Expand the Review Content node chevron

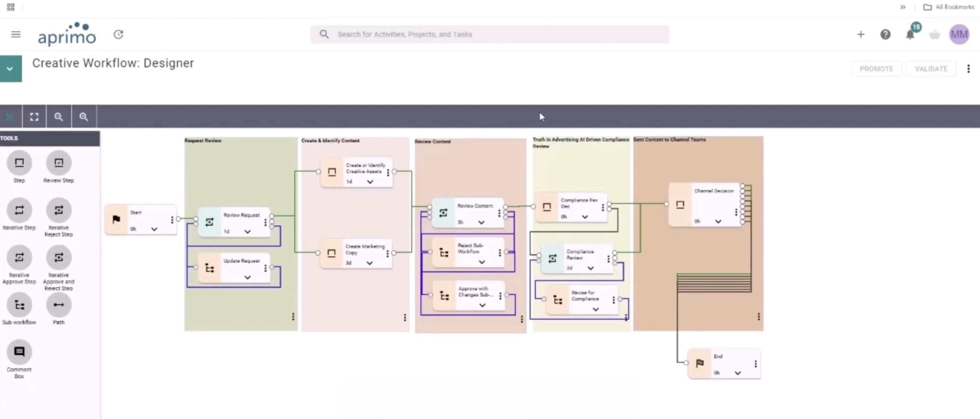pos(481,223)
